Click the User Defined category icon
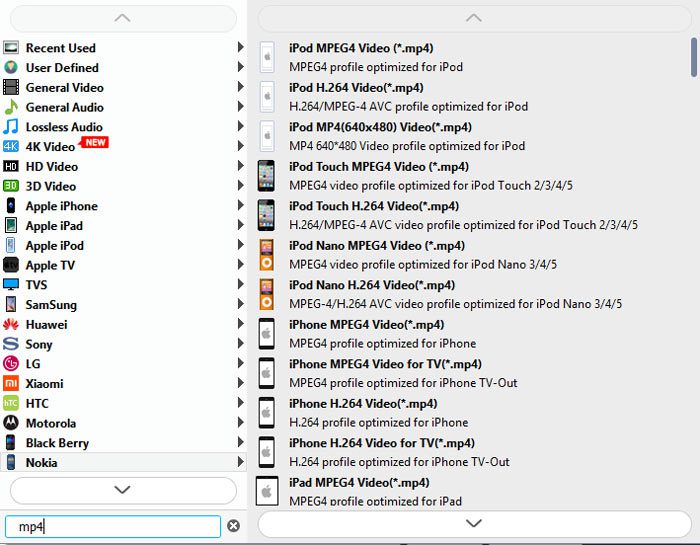 click(x=11, y=67)
